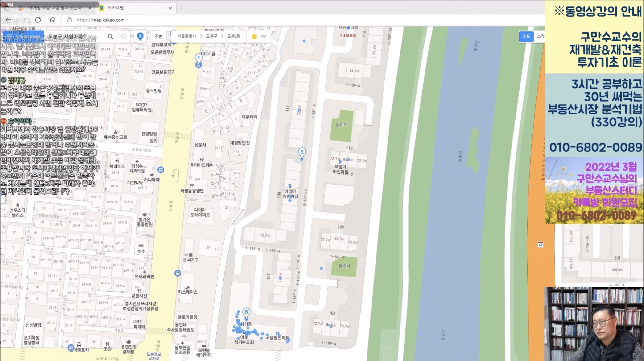This screenshot has width=644, height=361.
Task: Expand the 도봉2동 breadcrumb neighborhood
Action: tap(234, 36)
